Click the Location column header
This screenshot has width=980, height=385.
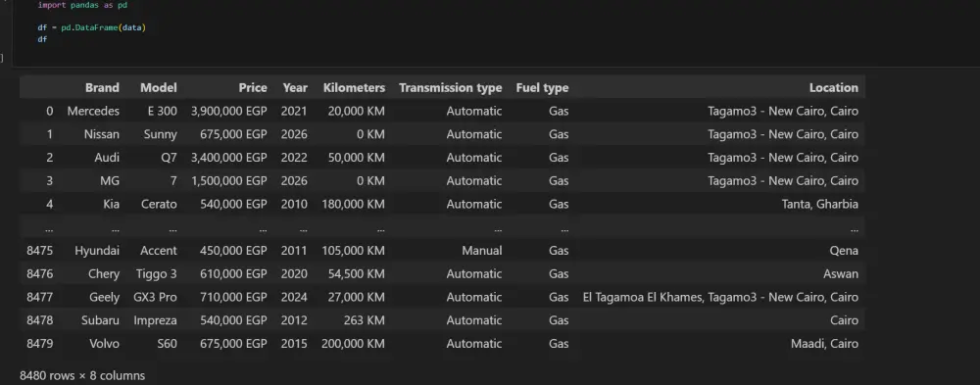[834, 88]
